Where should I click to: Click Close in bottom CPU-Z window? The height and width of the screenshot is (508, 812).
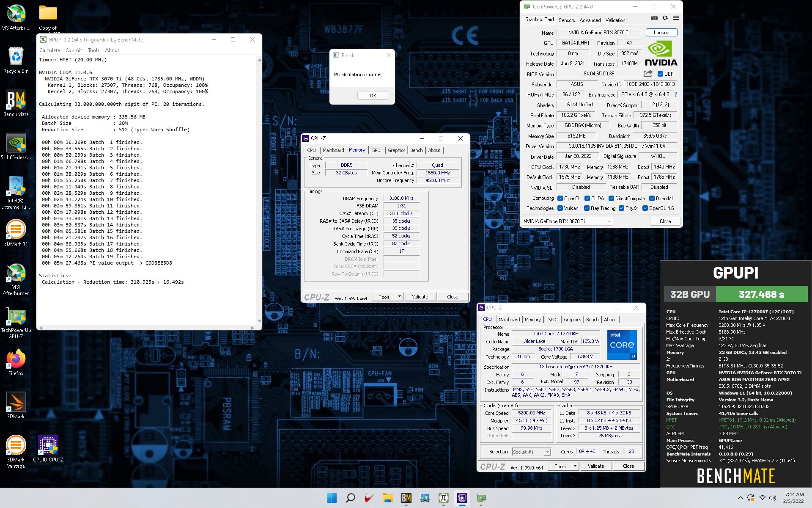click(x=628, y=466)
